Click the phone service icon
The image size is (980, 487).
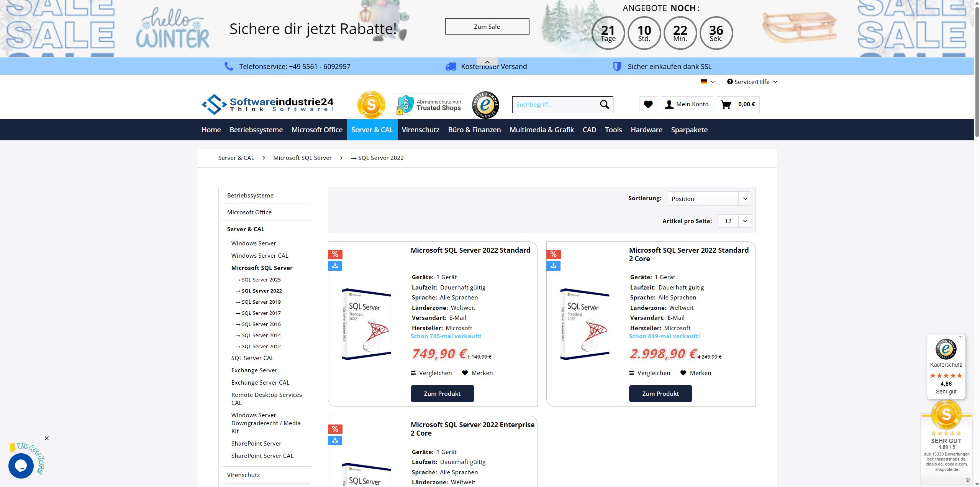229,66
